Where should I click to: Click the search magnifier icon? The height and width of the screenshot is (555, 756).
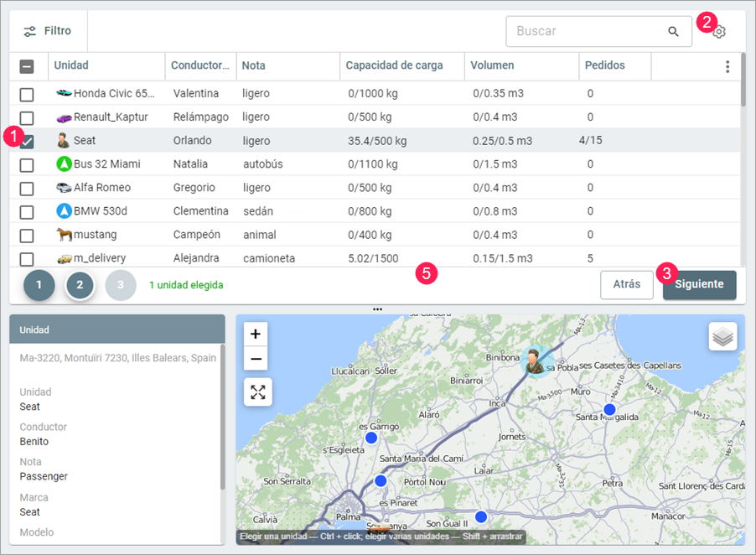click(673, 32)
